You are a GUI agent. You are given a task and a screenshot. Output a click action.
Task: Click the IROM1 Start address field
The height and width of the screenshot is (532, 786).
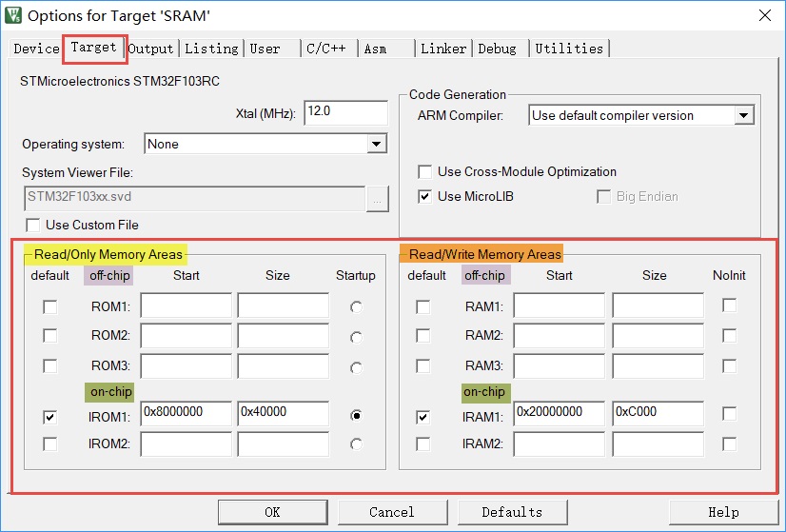click(186, 413)
